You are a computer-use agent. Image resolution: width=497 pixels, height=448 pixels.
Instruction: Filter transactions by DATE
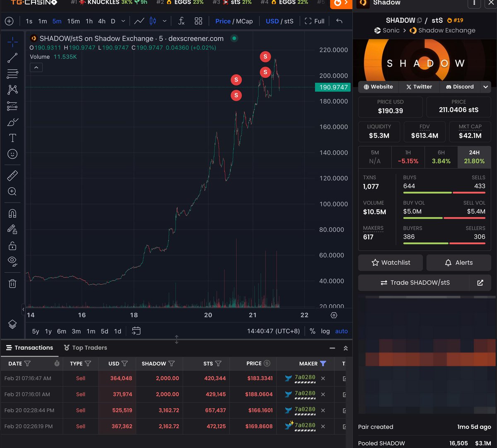coord(27,364)
